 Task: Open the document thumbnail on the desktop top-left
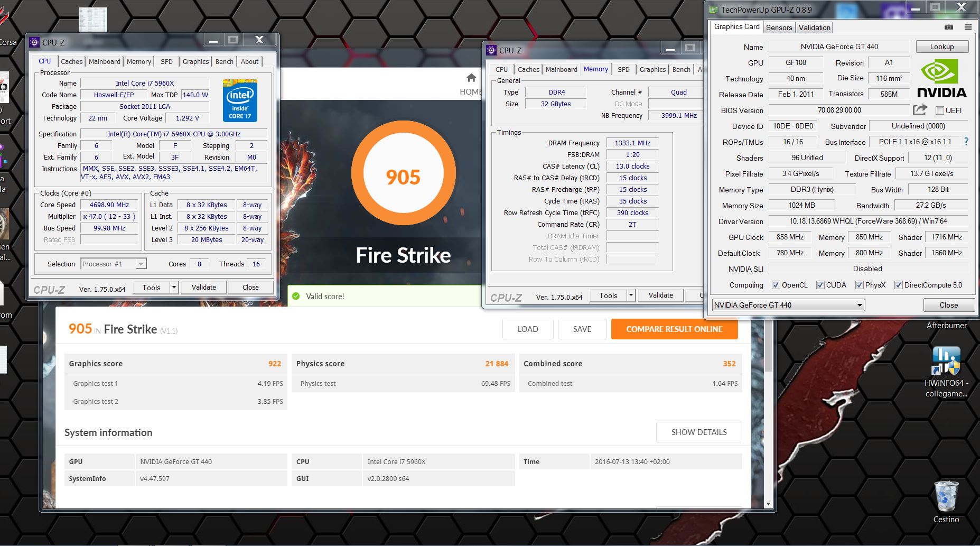tap(93, 20)
